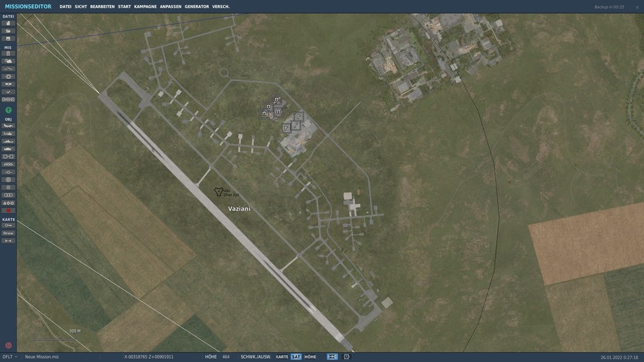Select the three-circles trigger zone tool
The height and width of the screenshot is (362, 644).
(x=8, y=195)
